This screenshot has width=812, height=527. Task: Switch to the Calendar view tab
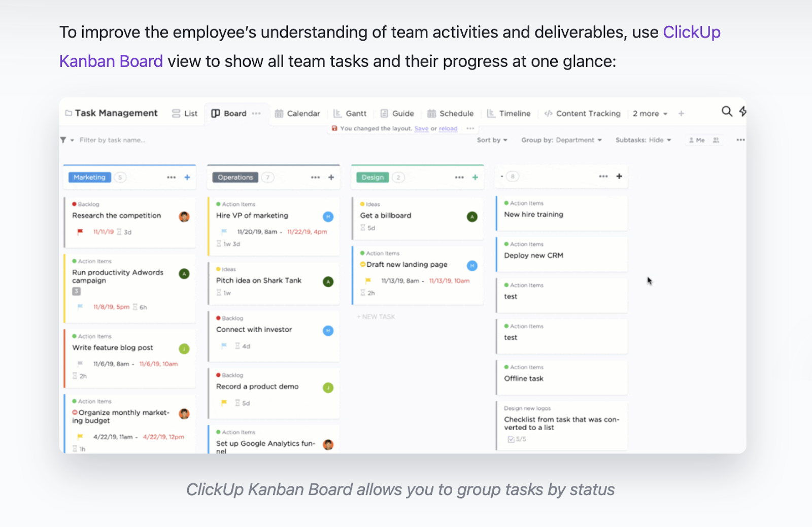point(297,114)
